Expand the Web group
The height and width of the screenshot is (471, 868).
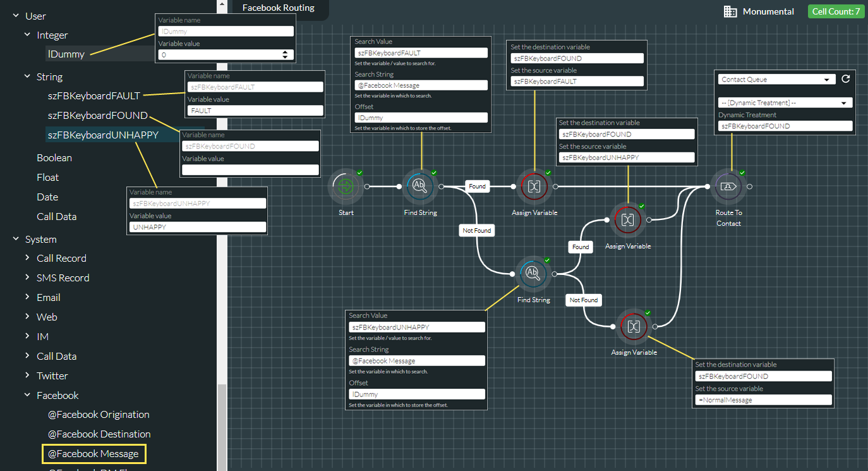click(27, 317)
